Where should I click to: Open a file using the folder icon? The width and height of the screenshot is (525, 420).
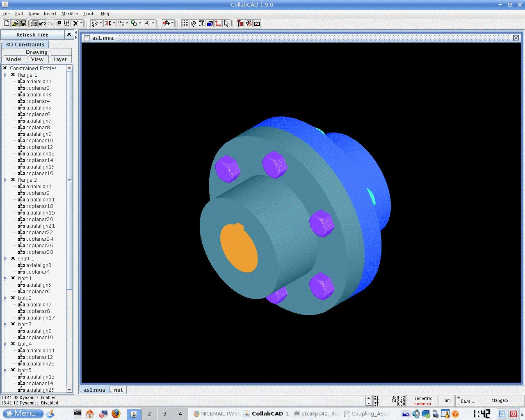click(x=15, y=23)
